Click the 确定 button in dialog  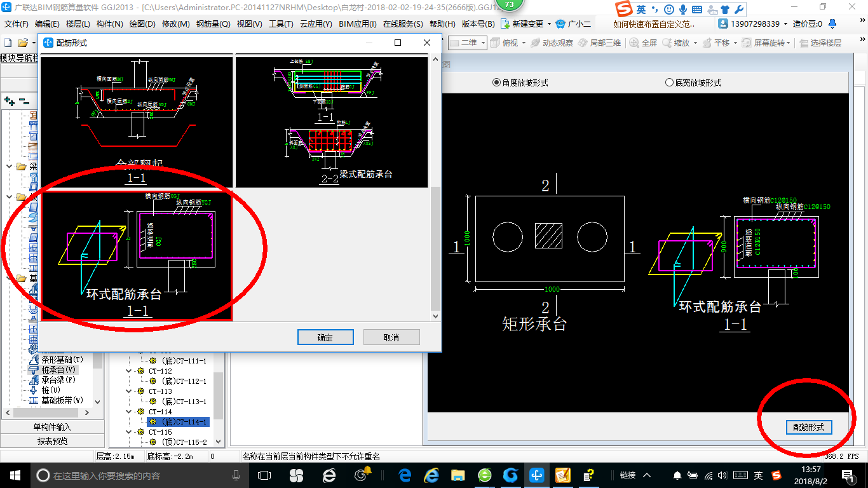[325, 337]
